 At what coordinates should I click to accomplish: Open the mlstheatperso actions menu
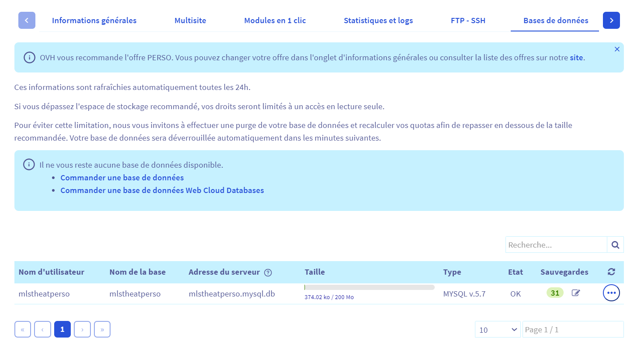coord(611,293)
